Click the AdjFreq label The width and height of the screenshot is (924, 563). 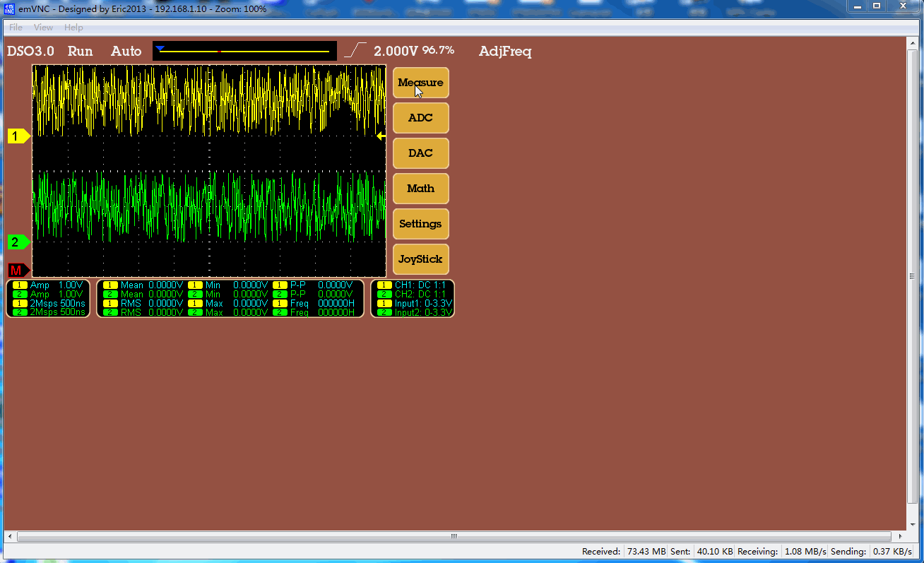click(x=505, y=52)
